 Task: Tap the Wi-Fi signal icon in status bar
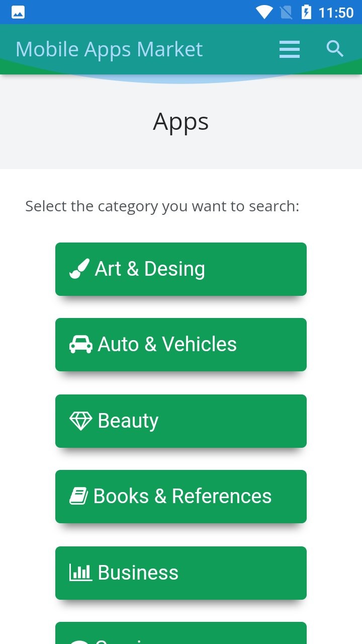pos(264,12)
